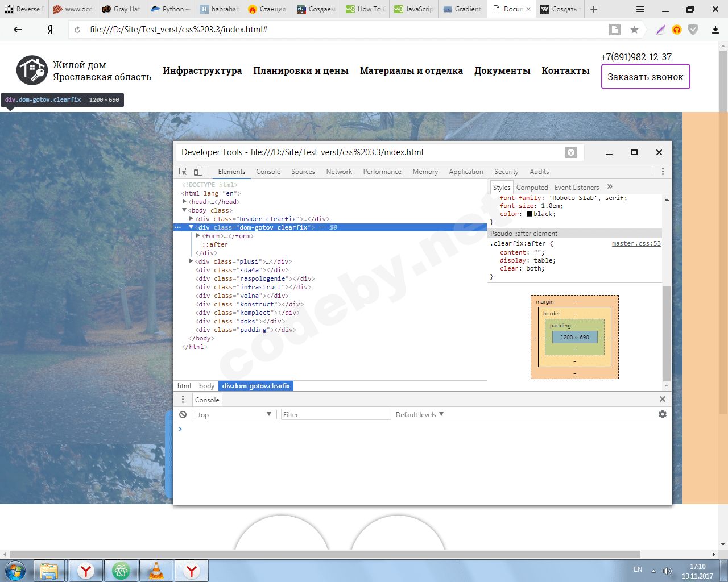728x582 pixels.
Task: Open browser downloads icon
Action: click(715, 30)
